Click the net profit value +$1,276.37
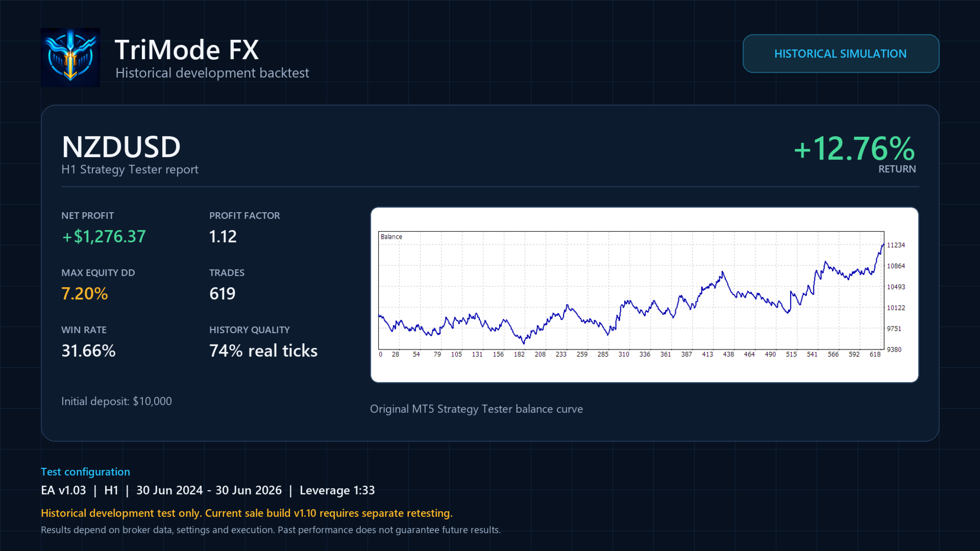Viewport: 980px width, 551px height. pos(104,236)
